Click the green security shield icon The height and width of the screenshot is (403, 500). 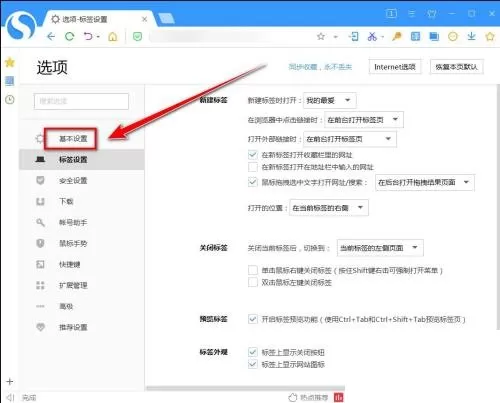[137, 36]
